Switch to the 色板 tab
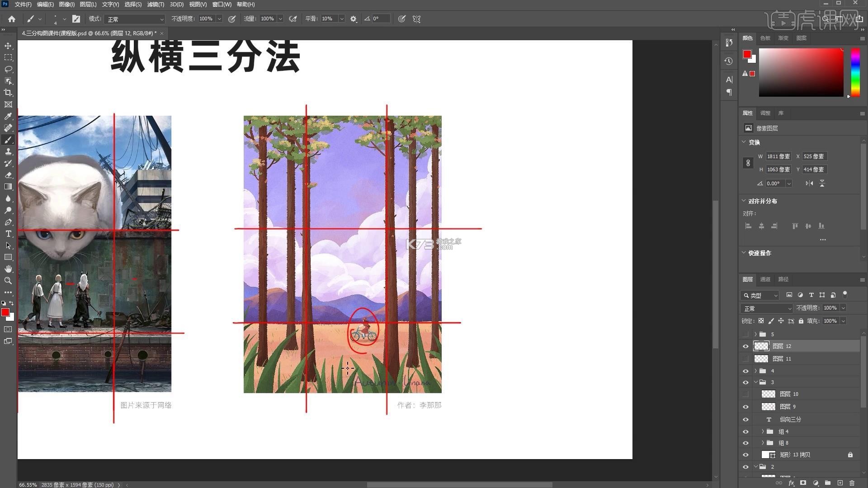Screen dimensions: 868x488 click(765, 38)
